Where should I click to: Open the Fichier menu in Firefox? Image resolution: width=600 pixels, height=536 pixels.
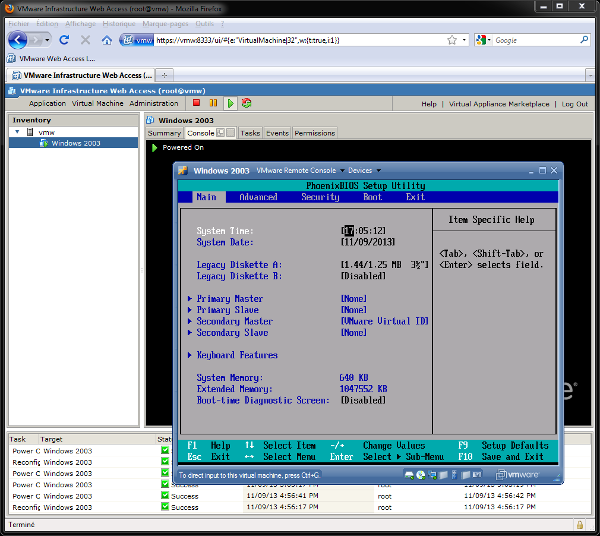[18, 24]
